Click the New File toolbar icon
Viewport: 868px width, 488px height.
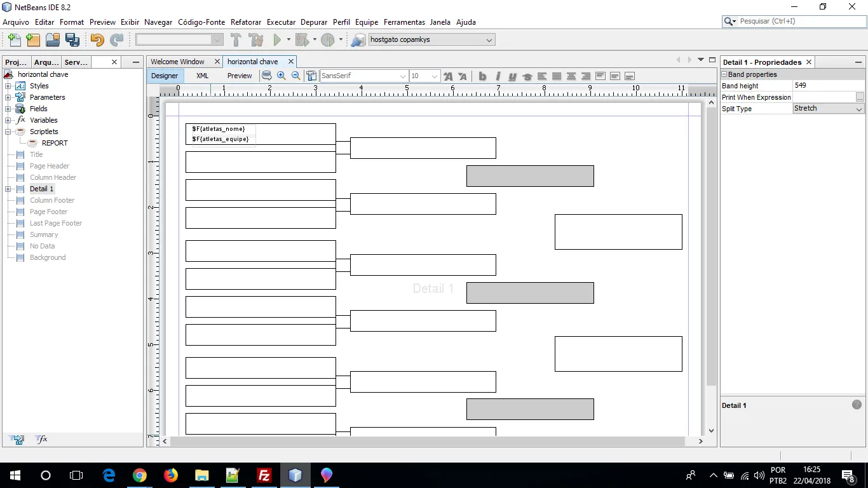tap(14, 39)
